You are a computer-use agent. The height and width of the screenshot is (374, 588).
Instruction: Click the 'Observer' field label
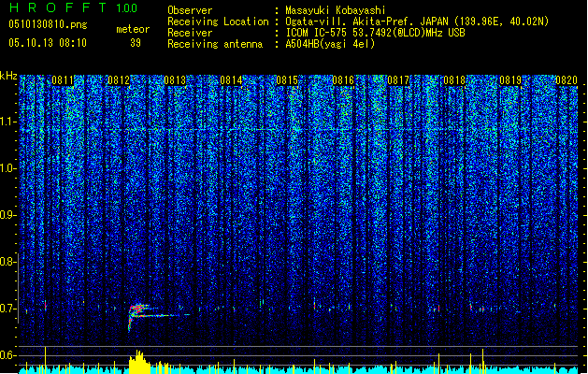(190, 10)
